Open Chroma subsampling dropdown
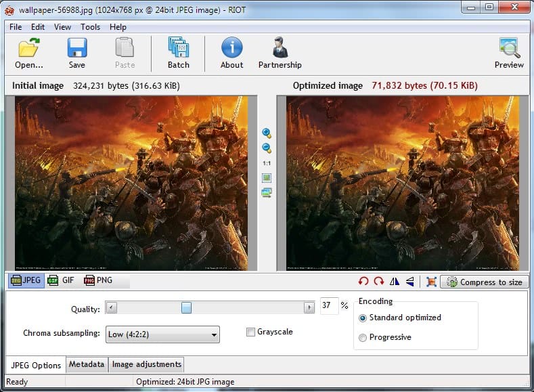This screenshot has height=392, width=534. [162, 334]
